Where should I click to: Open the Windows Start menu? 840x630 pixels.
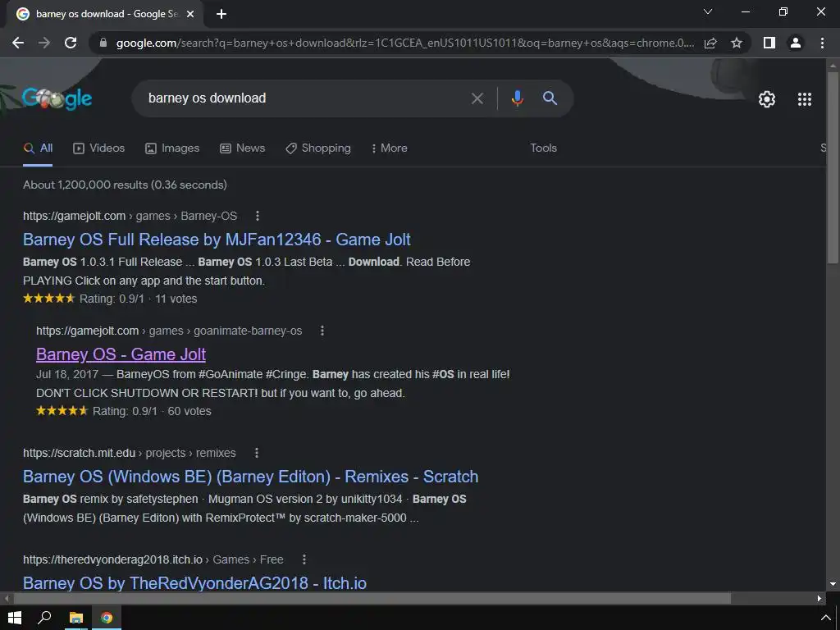pyautogui.click(x=15, y=618)
